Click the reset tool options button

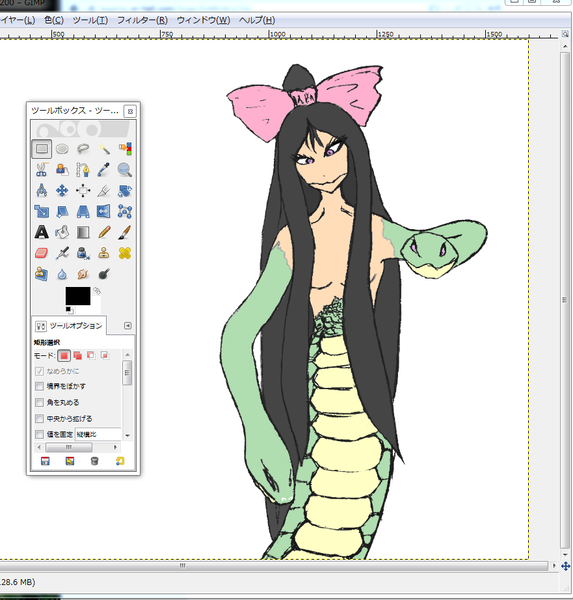click(x=120, y=461)
